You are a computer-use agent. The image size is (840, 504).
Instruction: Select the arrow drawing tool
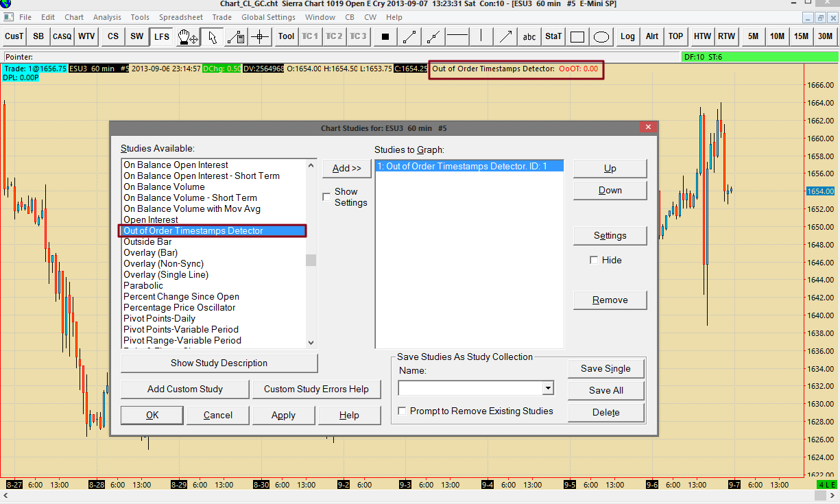click(505, 36)
